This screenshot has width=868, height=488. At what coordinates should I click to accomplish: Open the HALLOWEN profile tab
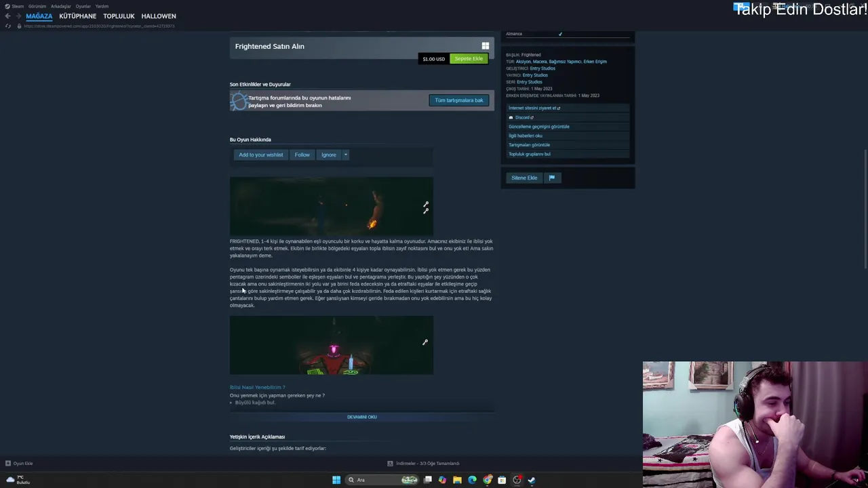[x=159, y=16]
